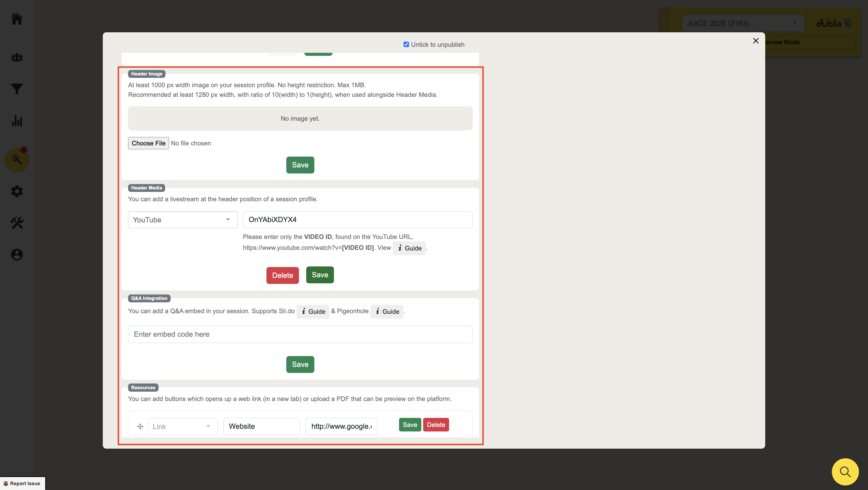
Task: Delete the Header Media entry
Action: [x=282, y=275]
